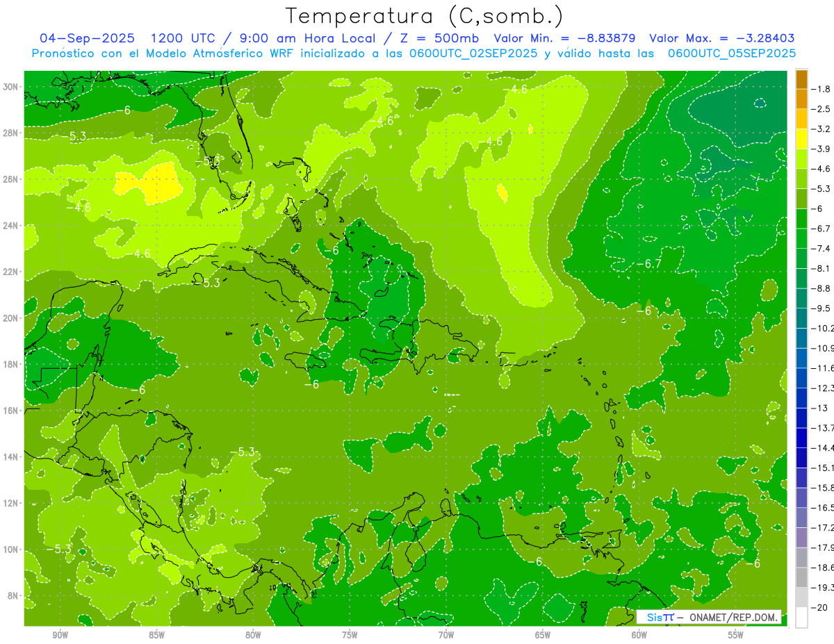This screenshot has height=644, width=834.
Task: Click the colorbar label "-8.1"
Action: tap(821, 268)
